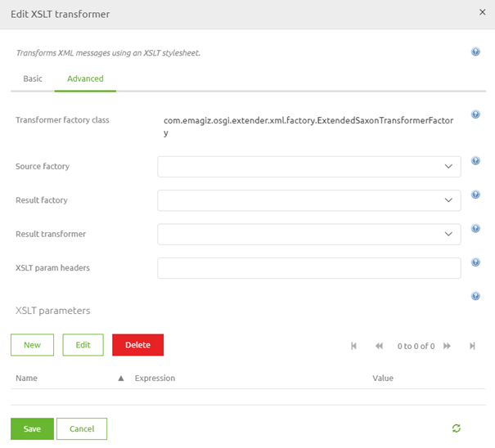Show help icon beside Result transformer
This screenshot has width=495, height=448.
(x=475, y=228)
